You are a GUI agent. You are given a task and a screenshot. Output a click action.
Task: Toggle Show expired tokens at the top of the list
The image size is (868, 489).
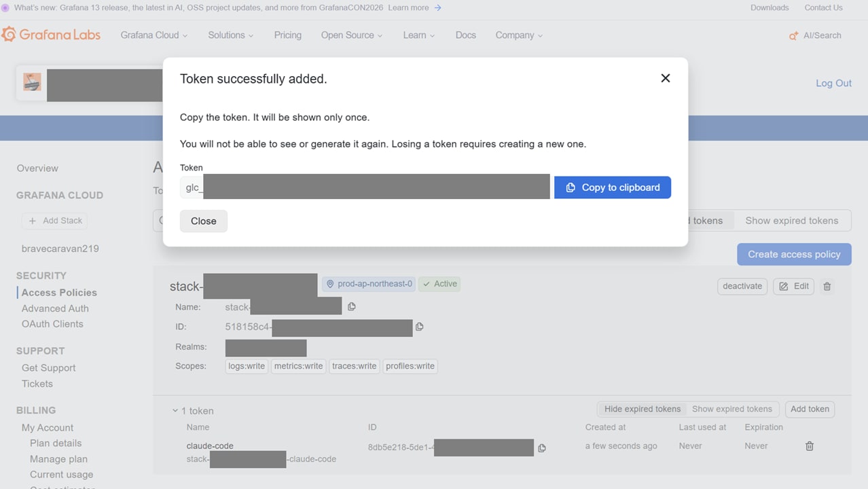tap(792, 221)
